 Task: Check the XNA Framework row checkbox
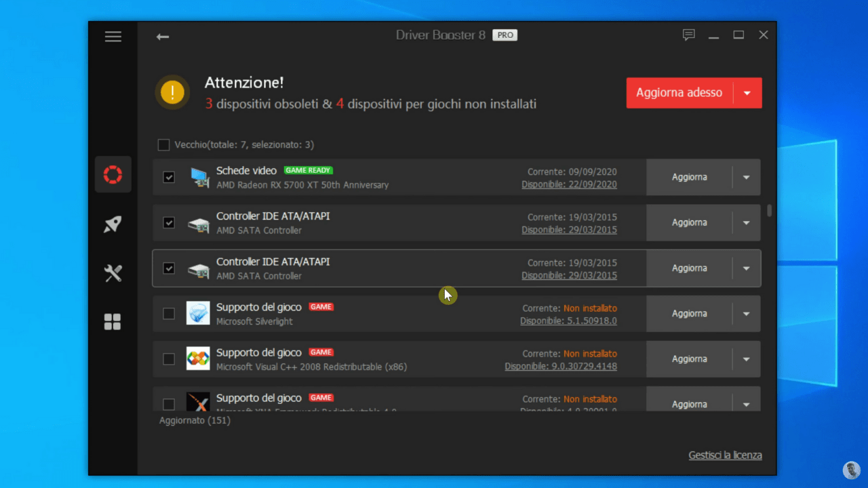[169, 405]
